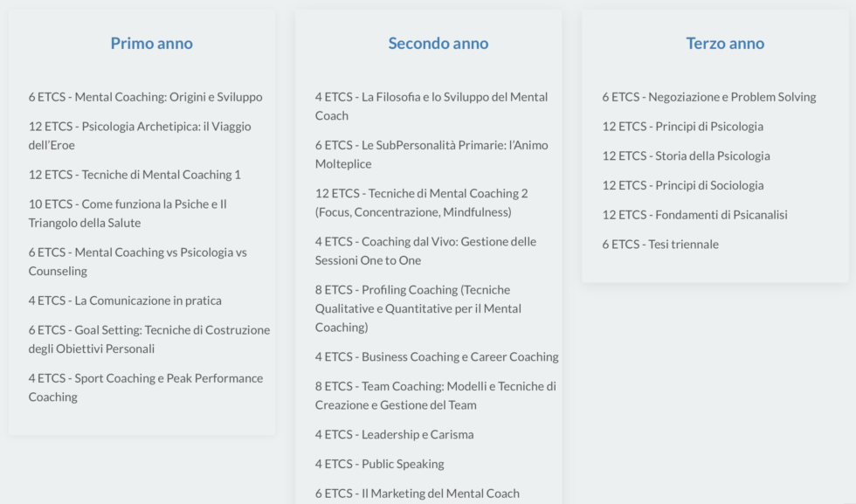Viewport: 856px width, 504px height.
Task: Select the Tesi triennale entry
Action: point(660,245)
